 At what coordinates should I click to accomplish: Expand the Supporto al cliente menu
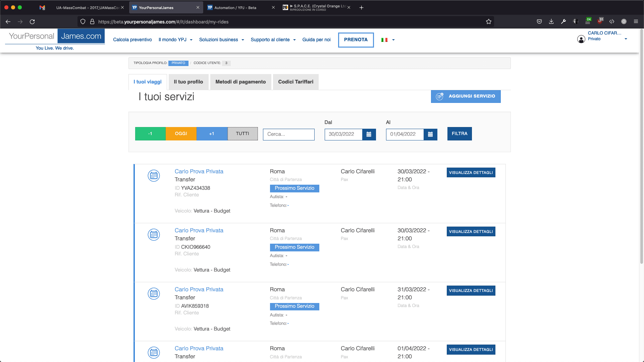coord(273,40)
